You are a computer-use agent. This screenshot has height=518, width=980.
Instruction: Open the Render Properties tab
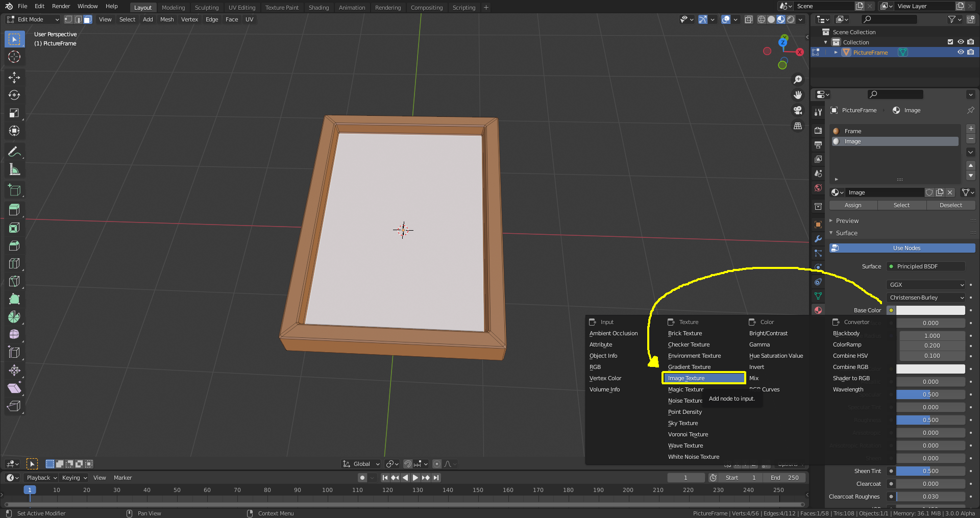point(818,130)
